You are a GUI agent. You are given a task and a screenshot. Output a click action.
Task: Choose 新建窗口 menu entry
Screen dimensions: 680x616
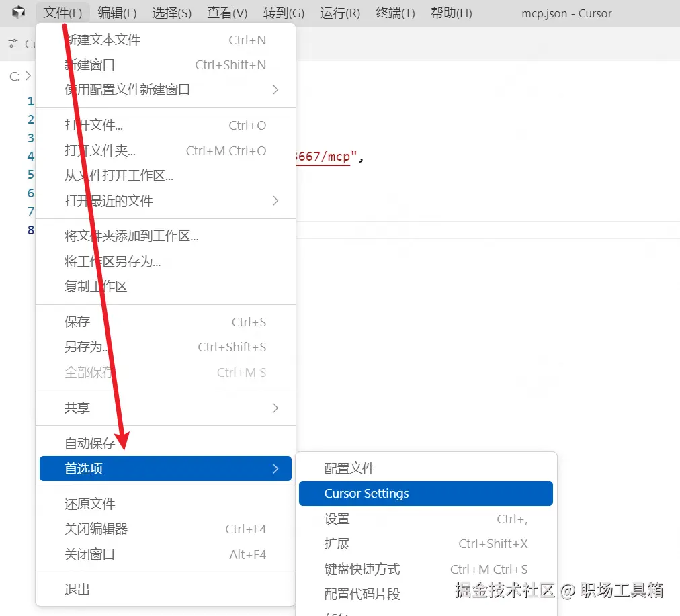tap(165, 64)
